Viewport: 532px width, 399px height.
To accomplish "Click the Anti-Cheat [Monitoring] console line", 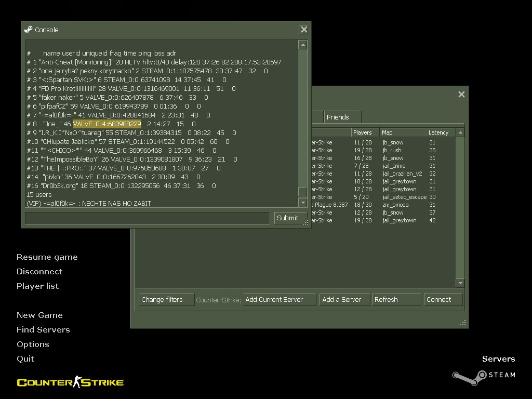I will coord(154,62).
